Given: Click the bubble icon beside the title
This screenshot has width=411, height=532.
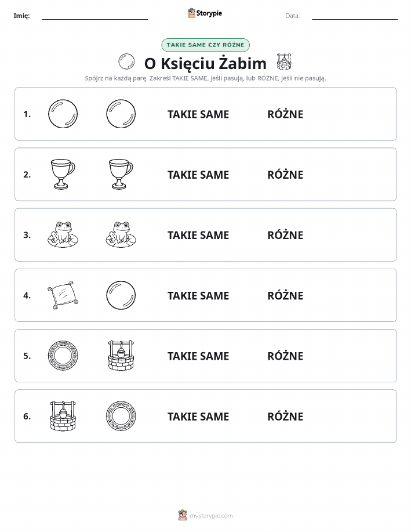Looking at the screenshot, I should pyautogui.click(x=126, y=61).
